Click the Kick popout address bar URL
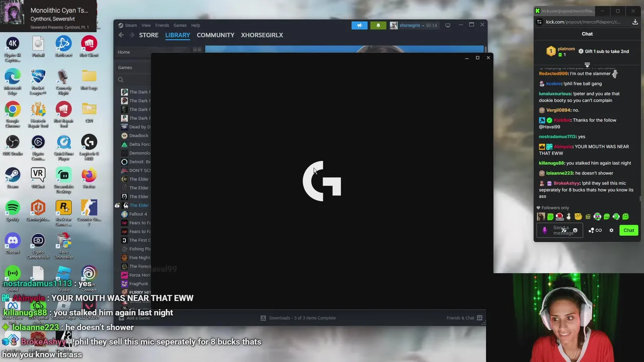This screenshot has width=644, height=362. pos(583,22)
